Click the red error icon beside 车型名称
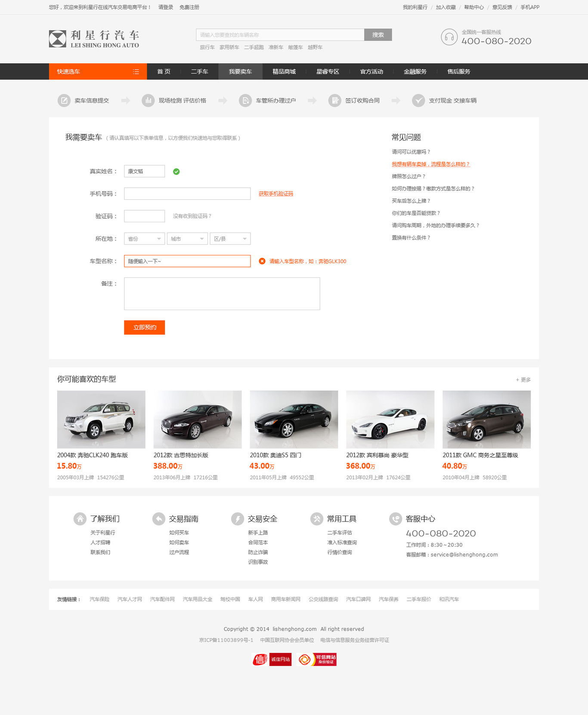588x715 pixels. click(x=262, y=261)
